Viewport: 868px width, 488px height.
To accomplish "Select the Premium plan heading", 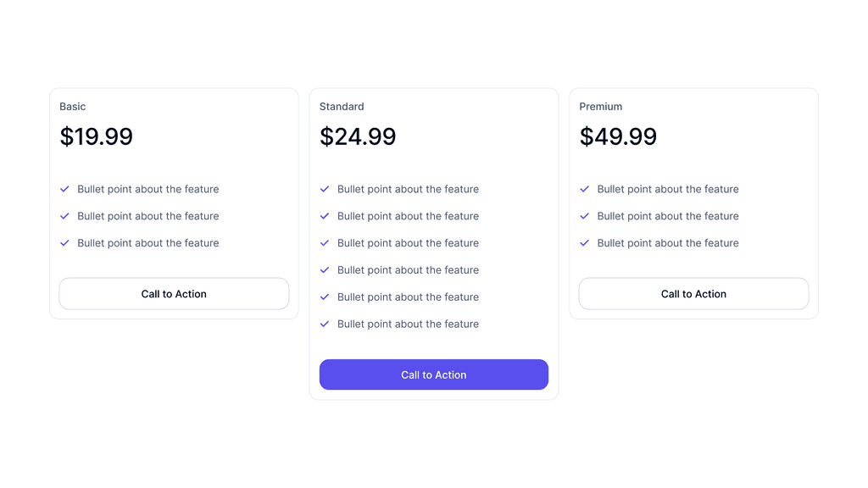I will point(601,107).
